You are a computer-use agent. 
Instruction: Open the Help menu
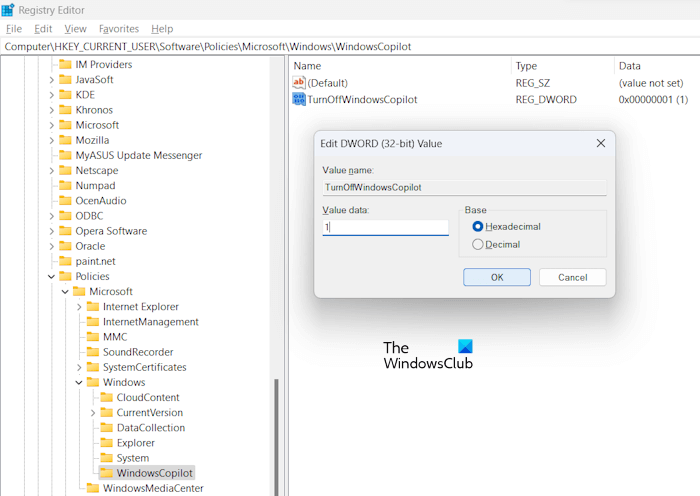(x=162, y=29)
